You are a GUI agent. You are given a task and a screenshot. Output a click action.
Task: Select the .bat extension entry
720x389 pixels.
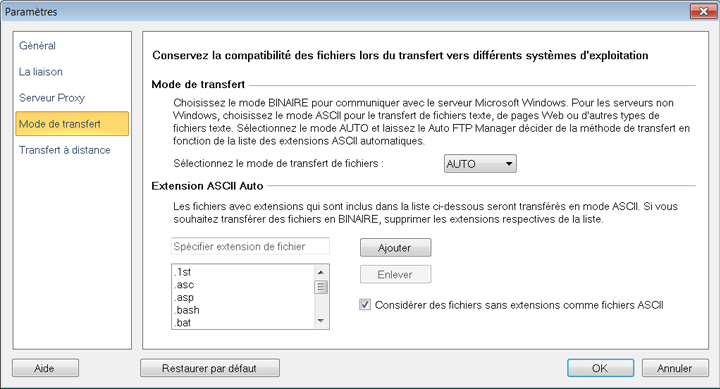(243, 322)
